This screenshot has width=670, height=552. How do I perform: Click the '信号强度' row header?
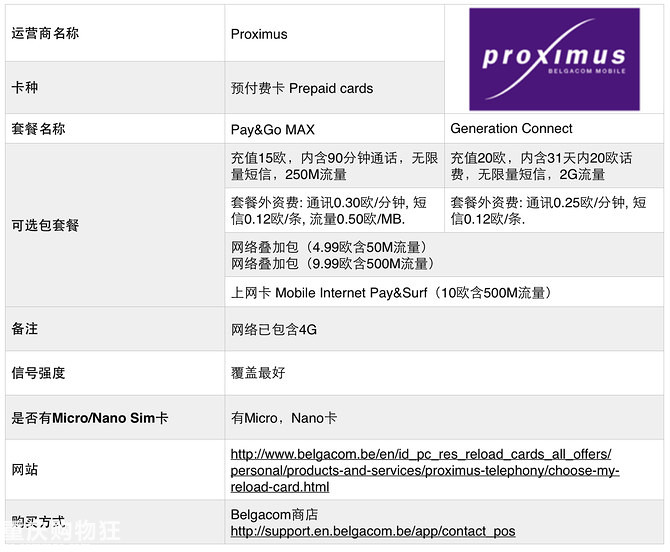pos(115,373)
